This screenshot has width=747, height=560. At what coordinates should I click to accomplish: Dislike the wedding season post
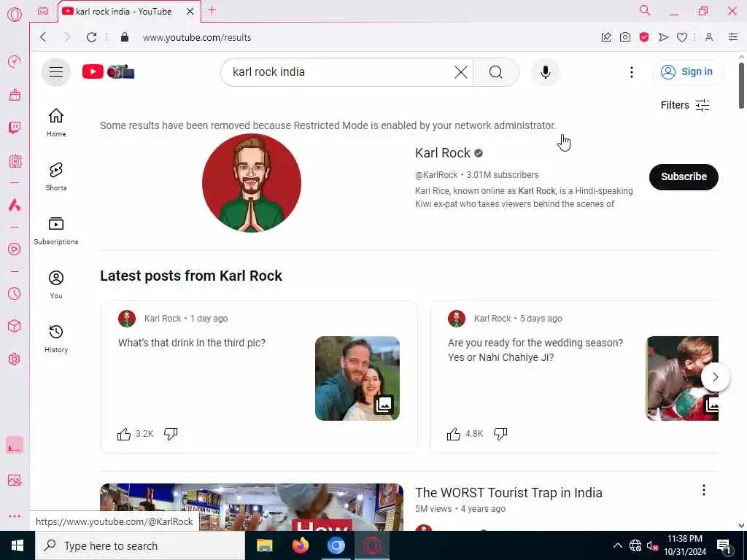[500, 434]
